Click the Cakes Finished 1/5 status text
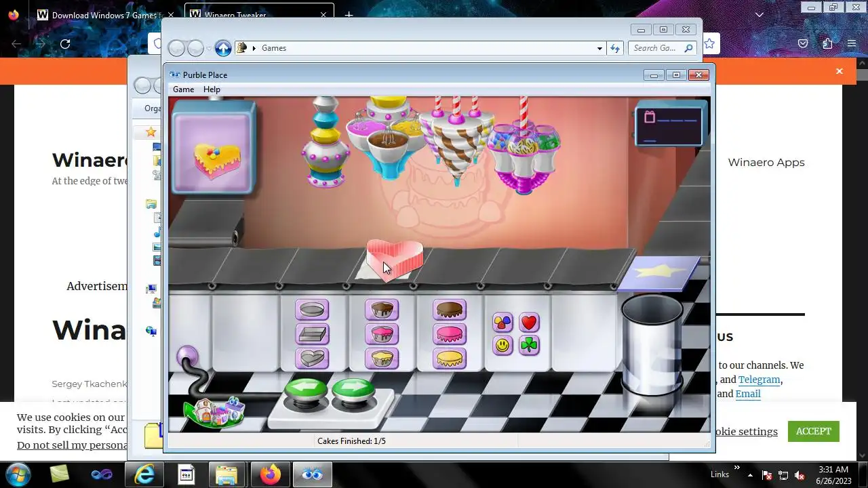The width and height of the screenshot is (868, 488). 351,441
